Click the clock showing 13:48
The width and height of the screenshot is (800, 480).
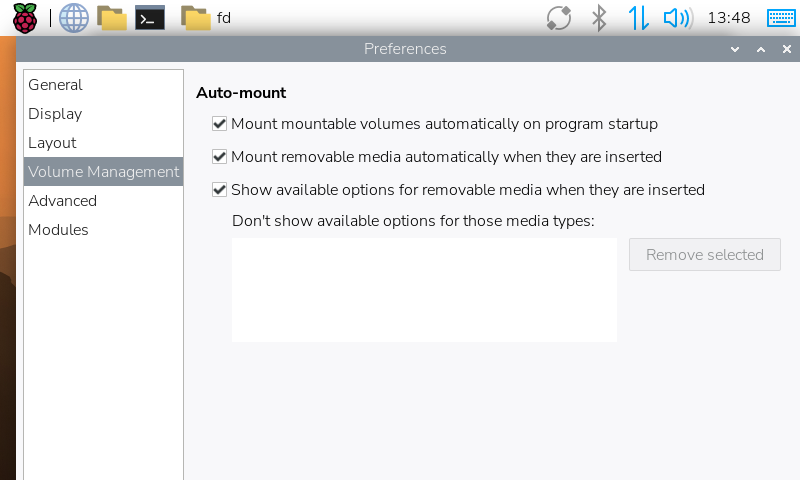click(729, 18)
